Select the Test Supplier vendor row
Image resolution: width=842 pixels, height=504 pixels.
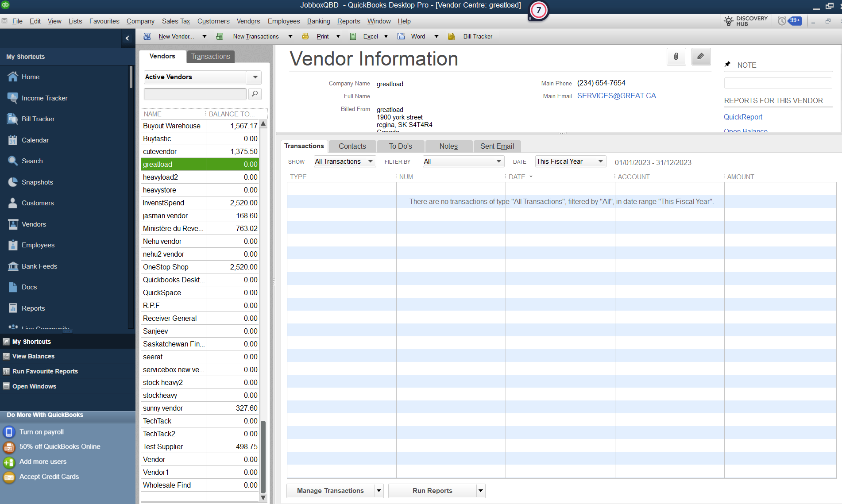pos(200,446)
